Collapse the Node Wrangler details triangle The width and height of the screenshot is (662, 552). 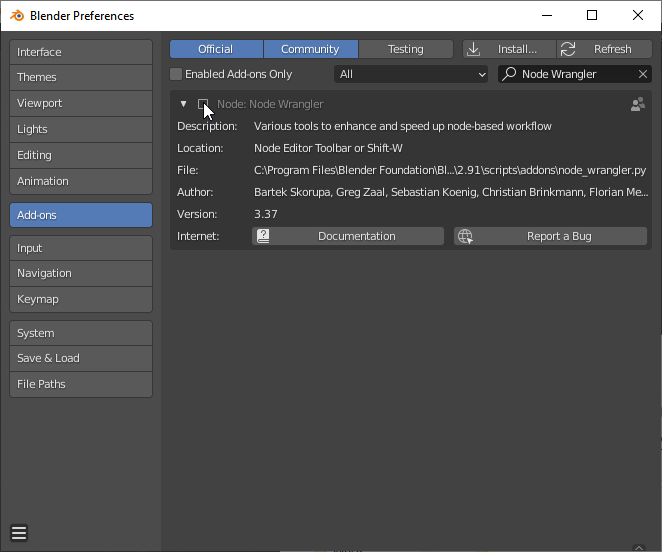[183, 104]
